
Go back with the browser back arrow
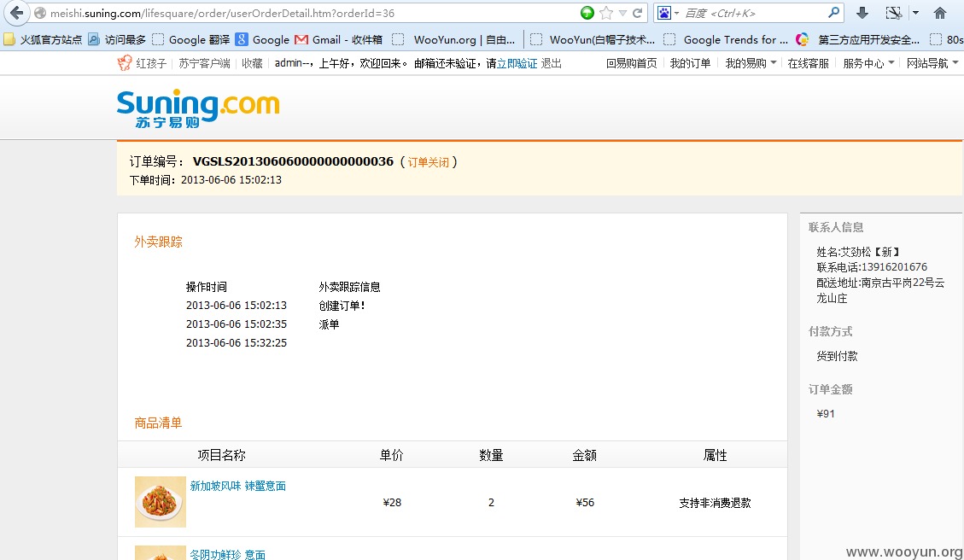[16, 12]
